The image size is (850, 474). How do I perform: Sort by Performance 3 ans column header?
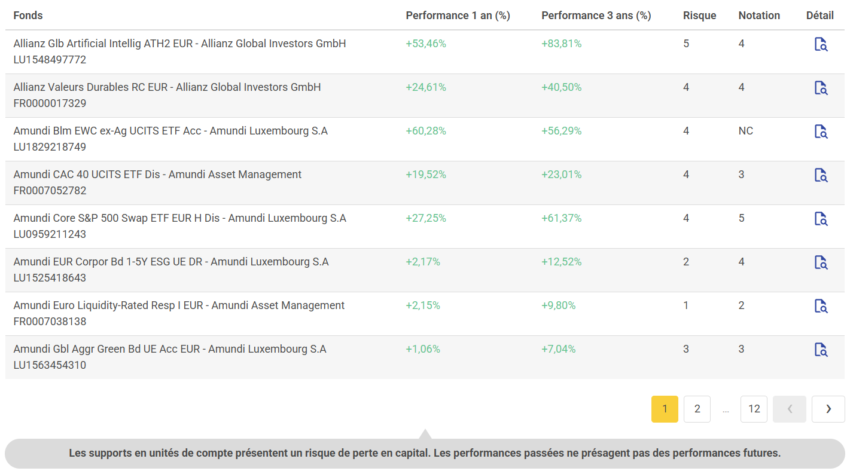point(595,16)
